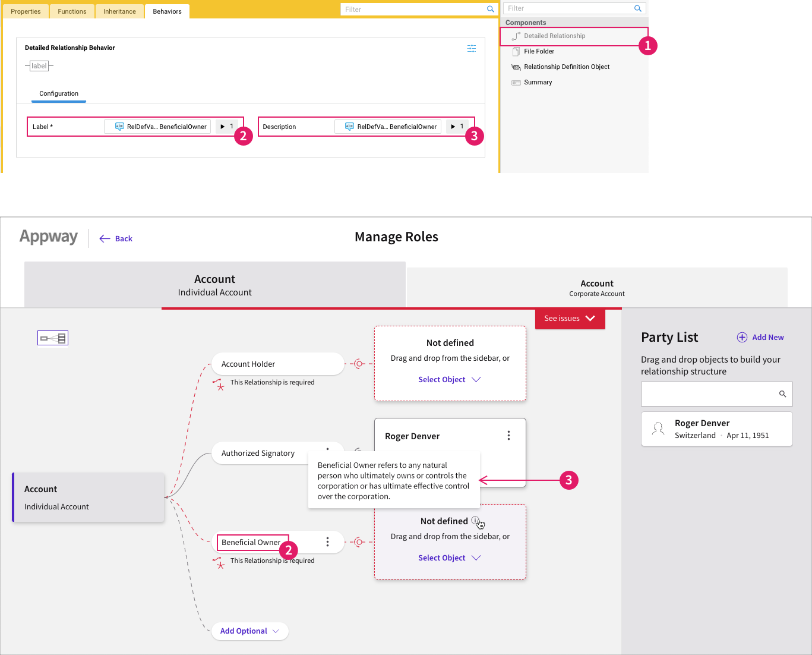Click the relationship structure overview icon on the canvas
Image resolution: width=812 pixels, height=655 pixels.
pyautogui.click(x=52, y=338)
